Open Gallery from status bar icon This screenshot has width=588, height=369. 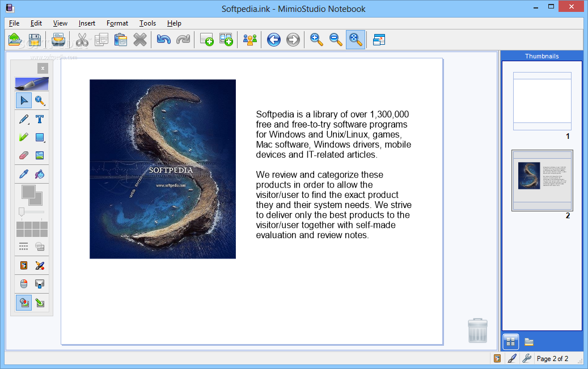click(497, 358)
